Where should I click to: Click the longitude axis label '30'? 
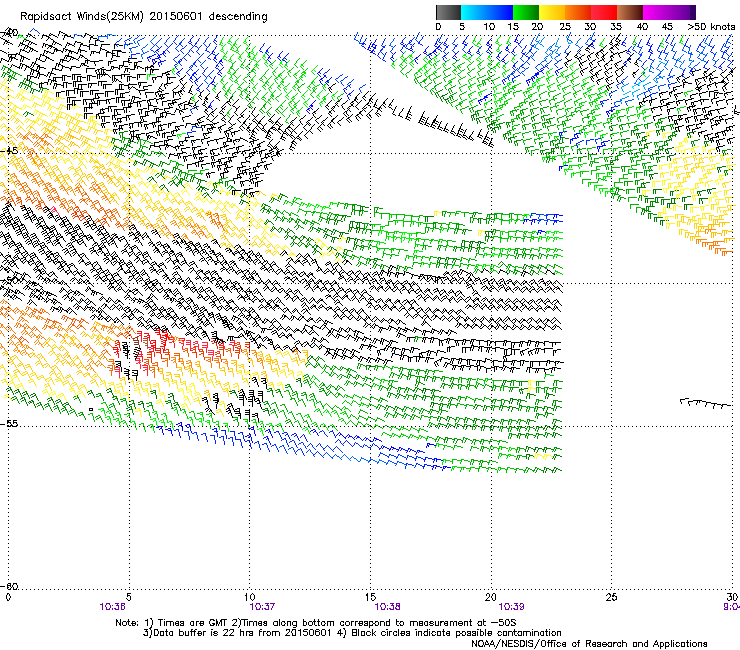coord(732,597)
